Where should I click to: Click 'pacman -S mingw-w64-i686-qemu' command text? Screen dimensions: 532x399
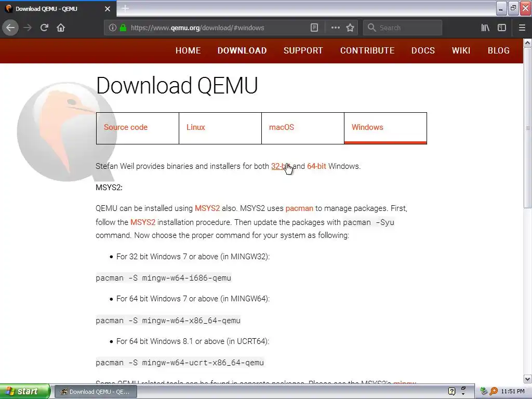(x=163, y=278)
